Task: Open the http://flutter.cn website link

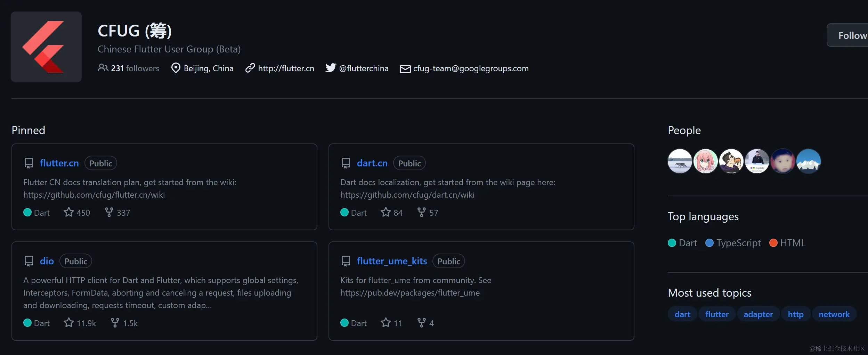Action: (286, 68)
